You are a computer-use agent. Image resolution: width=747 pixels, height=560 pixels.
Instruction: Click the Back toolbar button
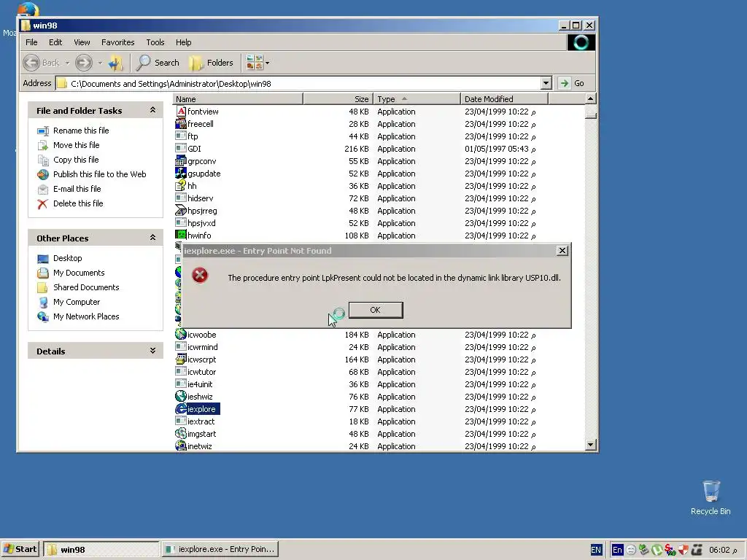(x=42, y=63)
